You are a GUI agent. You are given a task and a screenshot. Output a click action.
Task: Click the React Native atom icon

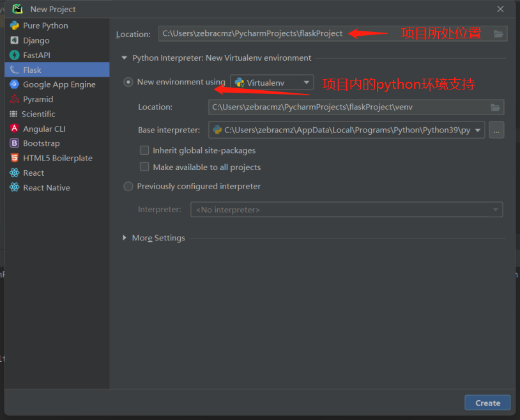tap(14, 187)
